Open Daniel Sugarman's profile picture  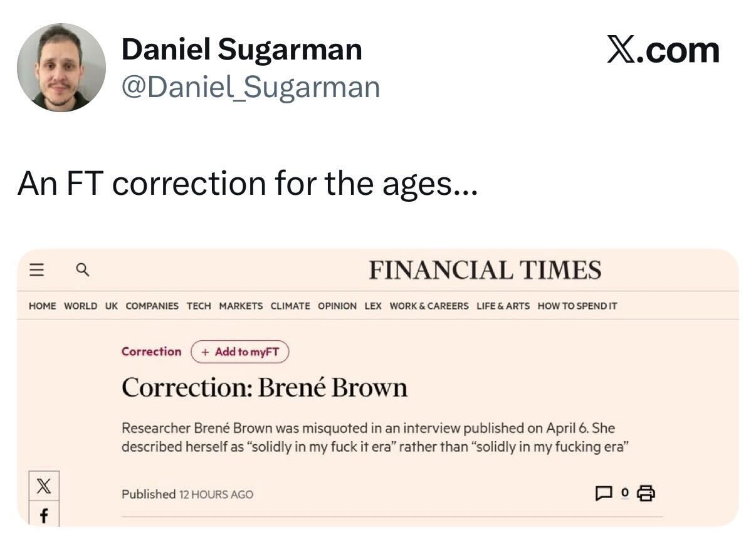[x=61, y=68]
